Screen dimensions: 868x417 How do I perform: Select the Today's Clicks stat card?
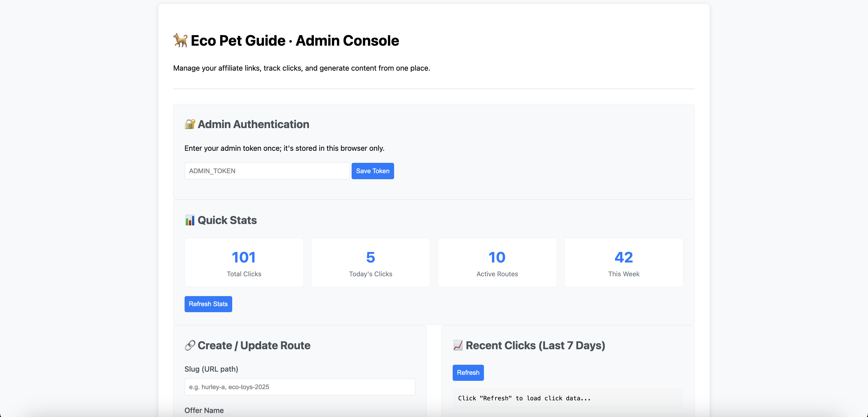pyautogui.click(x=370, y=262)
